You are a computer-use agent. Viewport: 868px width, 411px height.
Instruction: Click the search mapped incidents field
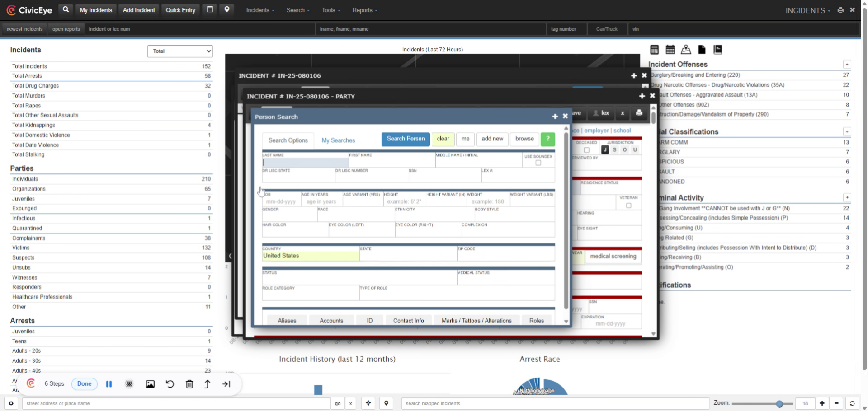point(555,403)
